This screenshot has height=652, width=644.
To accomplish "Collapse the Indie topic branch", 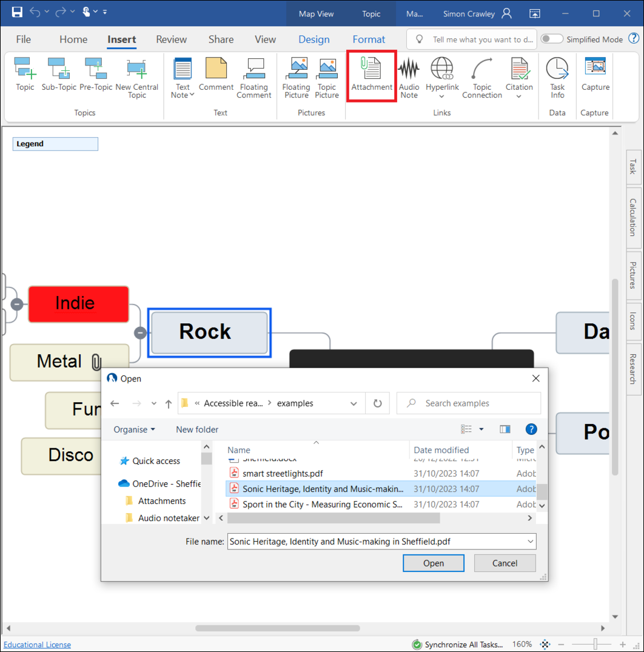I will [17, 304].
